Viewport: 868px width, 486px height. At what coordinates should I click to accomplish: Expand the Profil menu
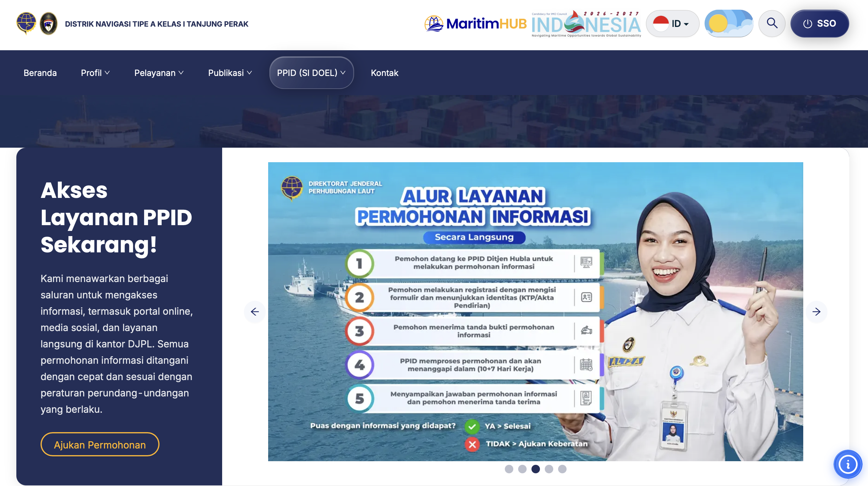[95, 73]
